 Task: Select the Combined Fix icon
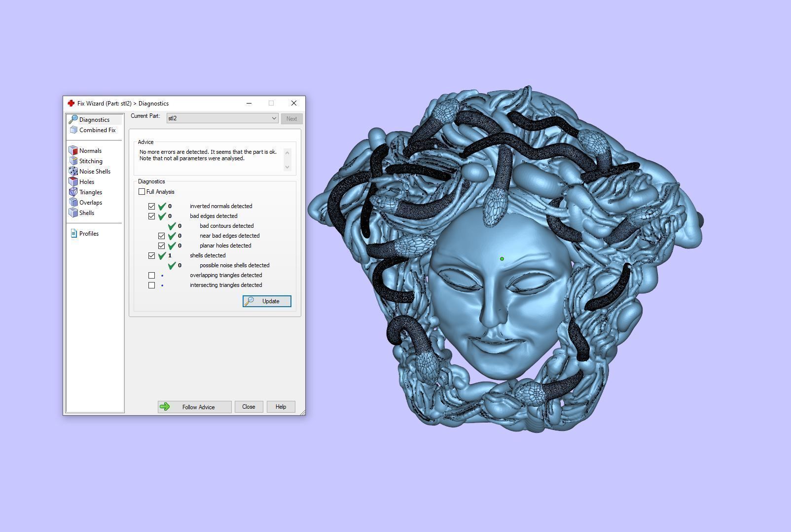click(x=73, y=130)
